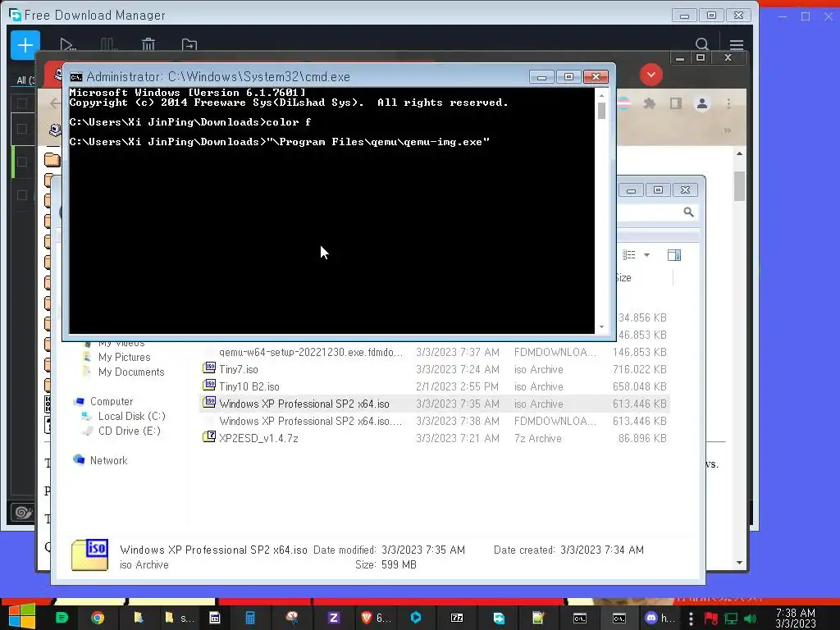Click browser page scrollbar up arrow

pos(739,153)
